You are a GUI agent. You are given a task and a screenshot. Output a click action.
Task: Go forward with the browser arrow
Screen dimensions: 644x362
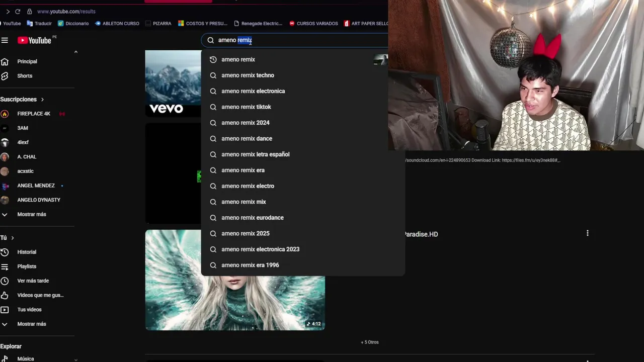[x=8, y=12]
